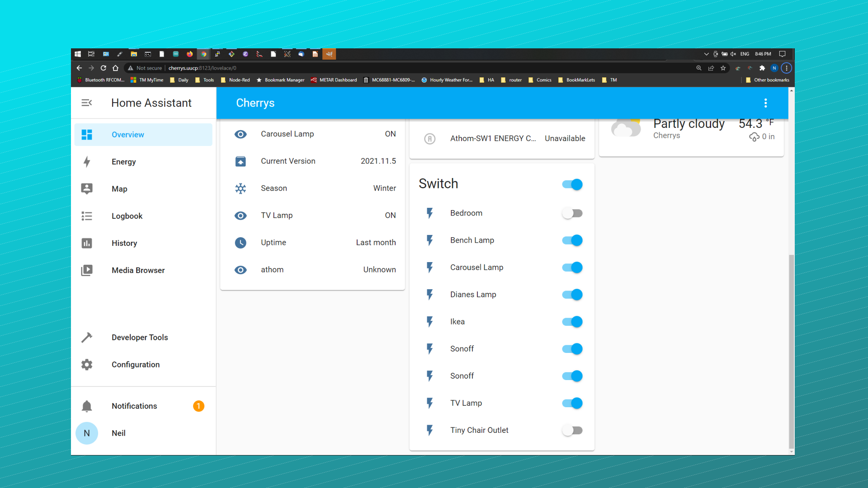The height and width of the screenshot is (488, 868).
Task: Open the Logbook sidebar item
Action: point(127,216)
